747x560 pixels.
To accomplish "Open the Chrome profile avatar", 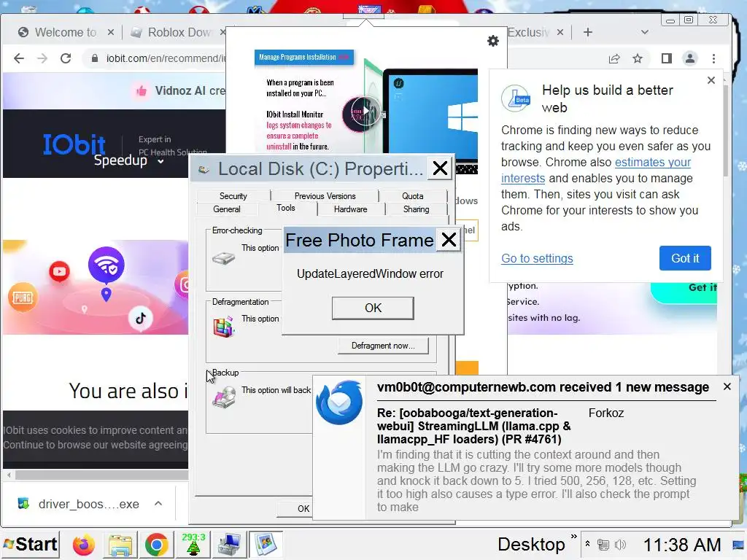I will (x=690, y=58).
